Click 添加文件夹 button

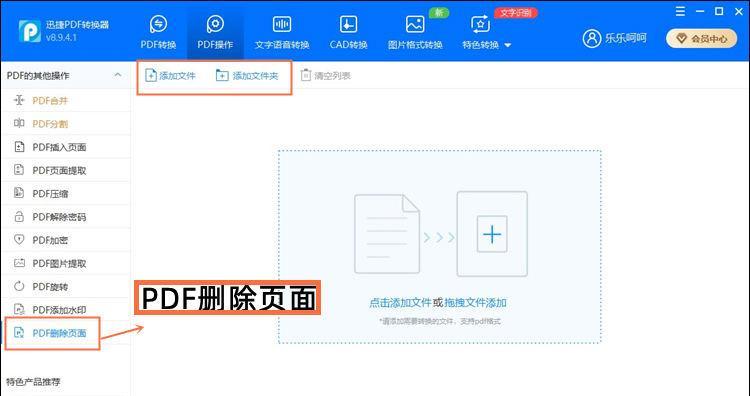coord(247,76)
